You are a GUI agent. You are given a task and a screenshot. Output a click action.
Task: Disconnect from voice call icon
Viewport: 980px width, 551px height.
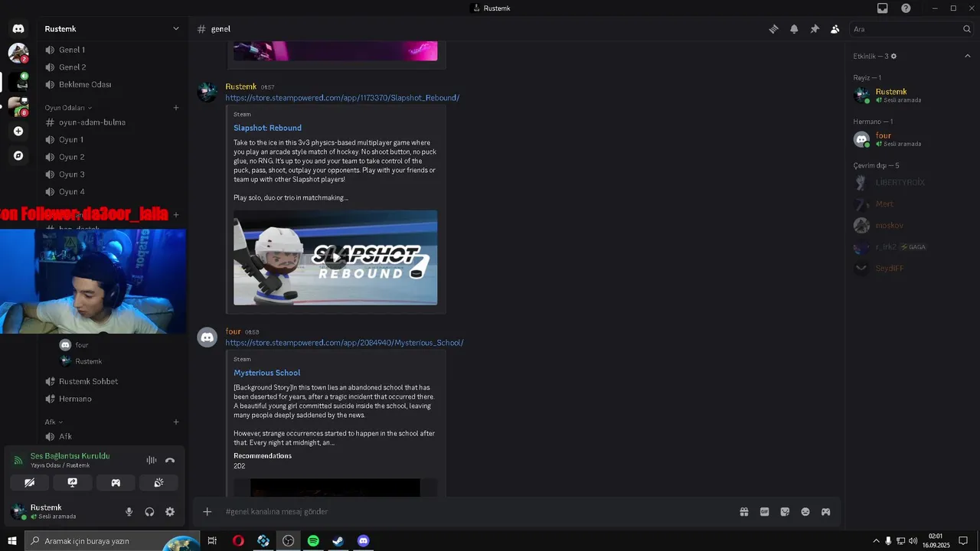170,460
